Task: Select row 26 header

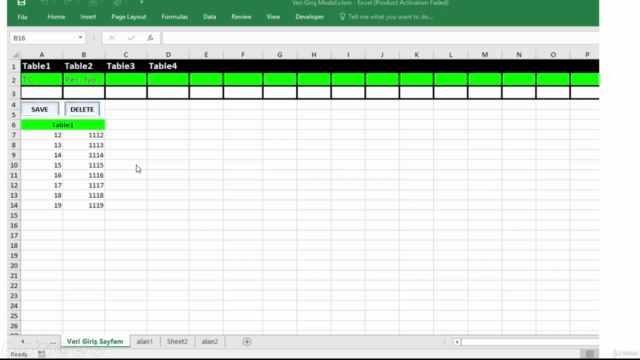Action: [x=14, y=326]
